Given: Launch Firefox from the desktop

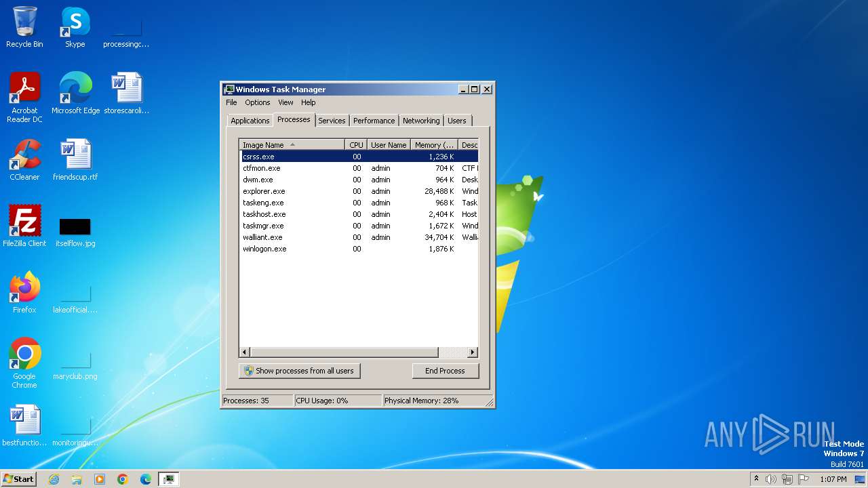Looking at the screenshot, I should 24,293.
